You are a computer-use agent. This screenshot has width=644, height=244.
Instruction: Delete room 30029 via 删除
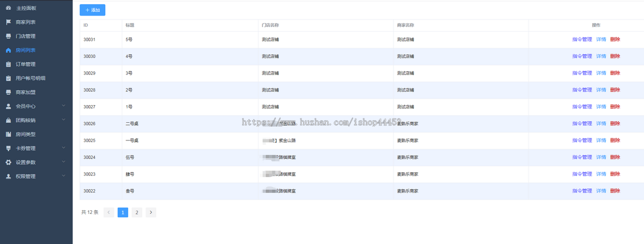(615, 73)
